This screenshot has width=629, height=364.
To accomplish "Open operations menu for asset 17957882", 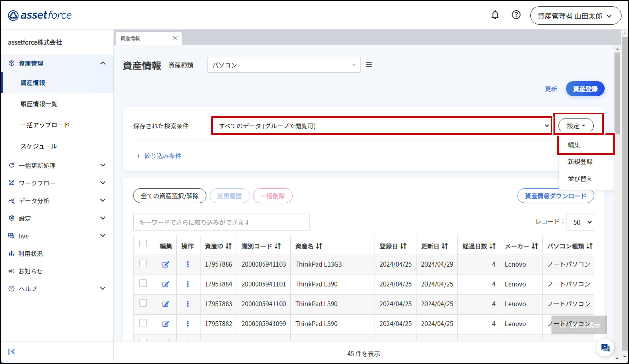I will click(188, 323).
